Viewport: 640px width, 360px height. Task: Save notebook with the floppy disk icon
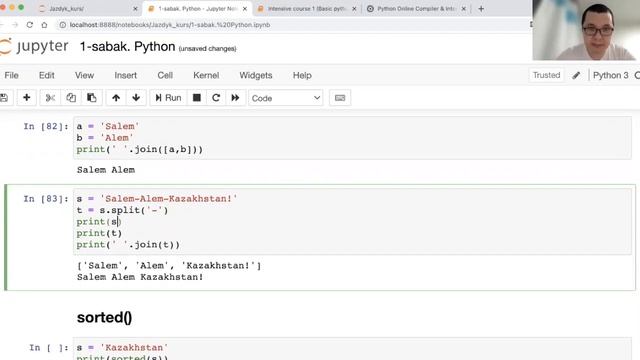4,98
